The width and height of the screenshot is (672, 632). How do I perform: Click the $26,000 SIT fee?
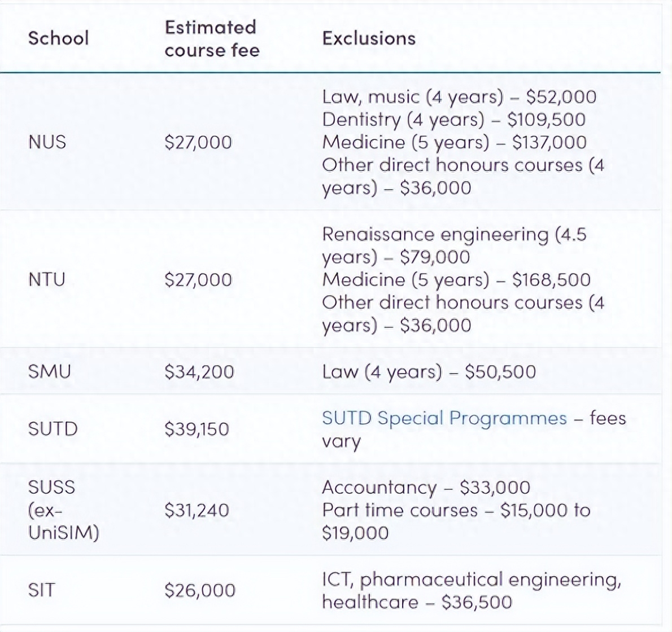pos(199,590)
